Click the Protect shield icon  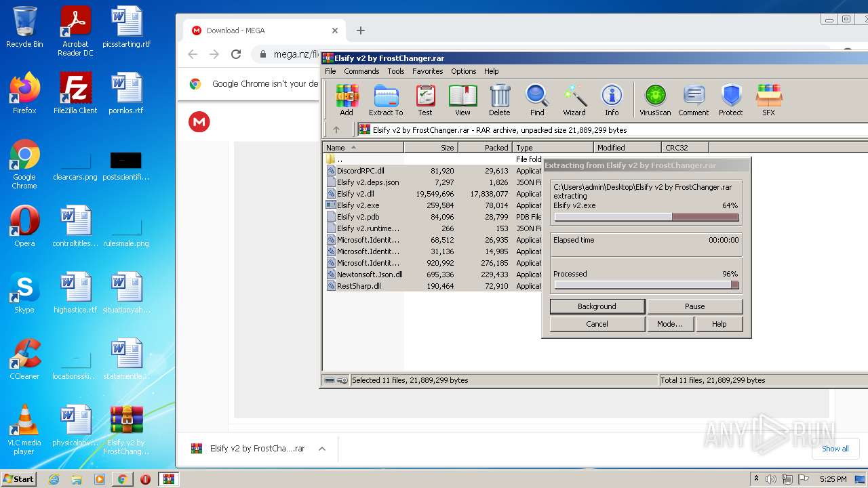(x=731, y=100)
